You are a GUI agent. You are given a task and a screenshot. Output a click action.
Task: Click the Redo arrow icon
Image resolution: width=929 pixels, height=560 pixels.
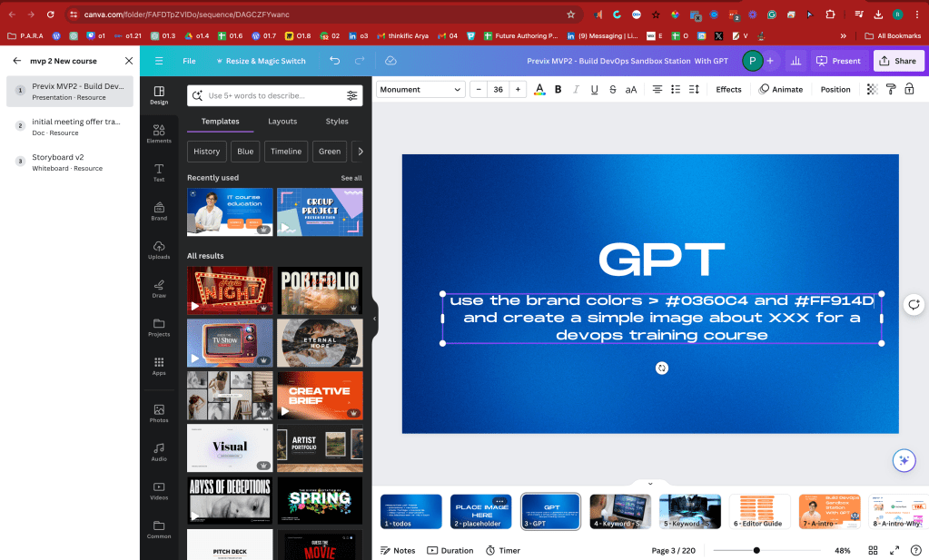[360, 61]
